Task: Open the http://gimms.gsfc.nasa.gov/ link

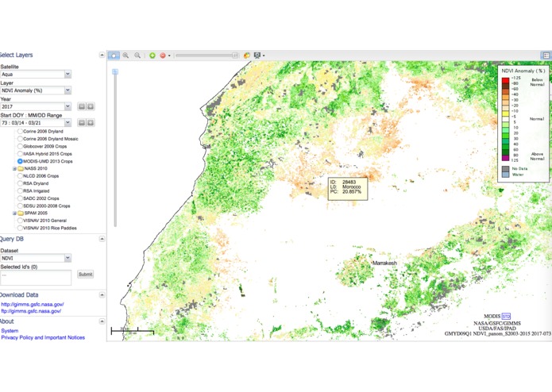Action: [33, 305]
